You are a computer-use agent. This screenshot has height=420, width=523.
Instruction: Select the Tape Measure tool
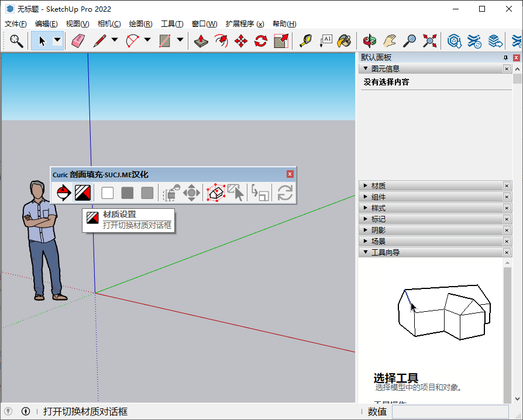(306, 41)
